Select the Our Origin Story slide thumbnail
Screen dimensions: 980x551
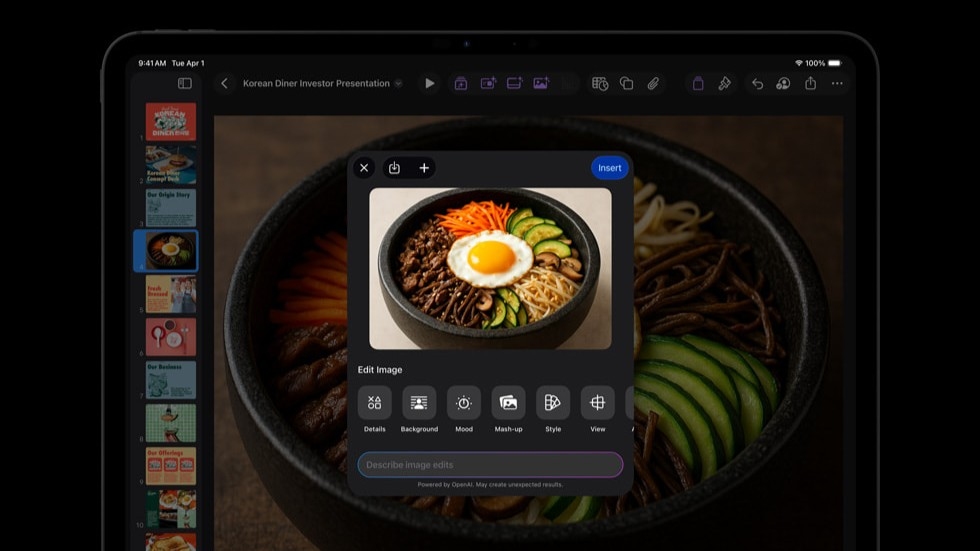(170, 208)
